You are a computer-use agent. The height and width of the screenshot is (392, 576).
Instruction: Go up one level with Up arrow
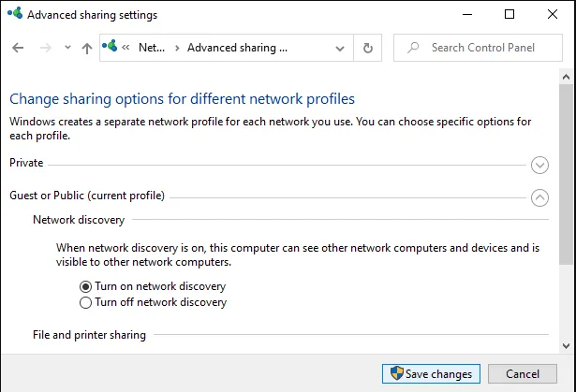[x=87, y=48]
